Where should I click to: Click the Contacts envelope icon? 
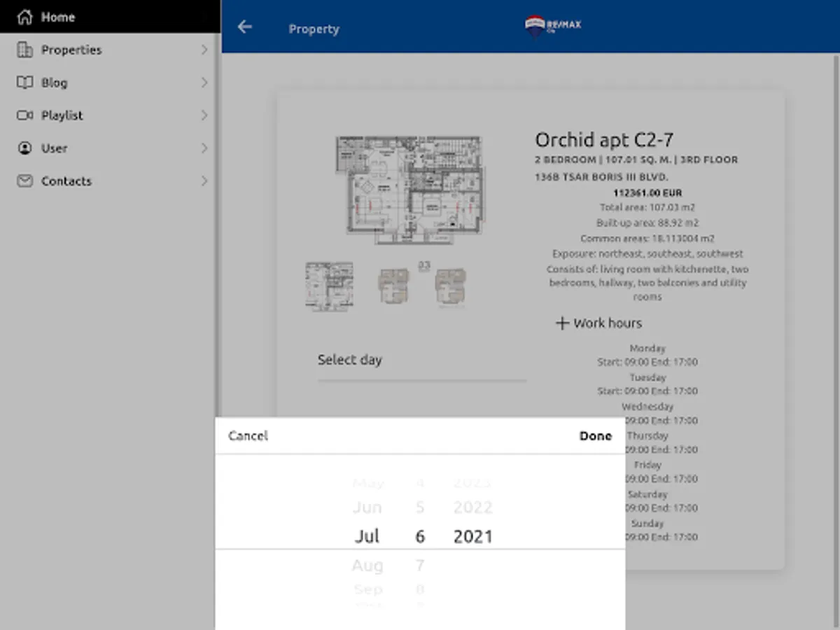(24, 181)
